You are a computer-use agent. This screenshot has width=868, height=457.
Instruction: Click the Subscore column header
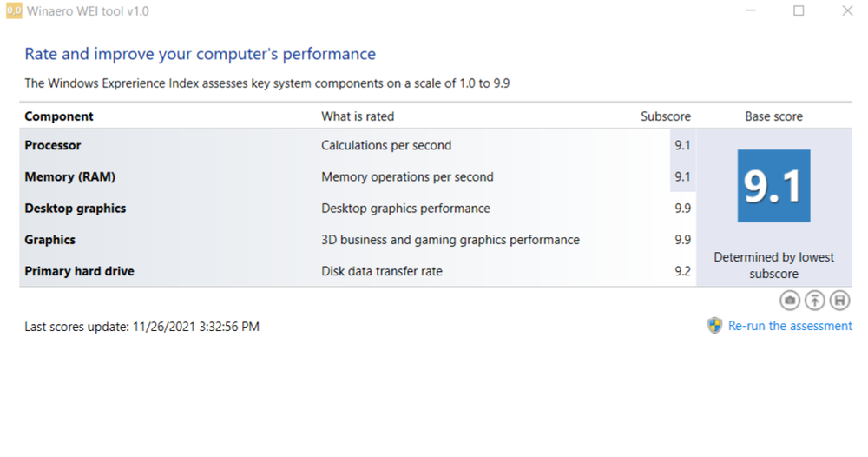(666, 116)
